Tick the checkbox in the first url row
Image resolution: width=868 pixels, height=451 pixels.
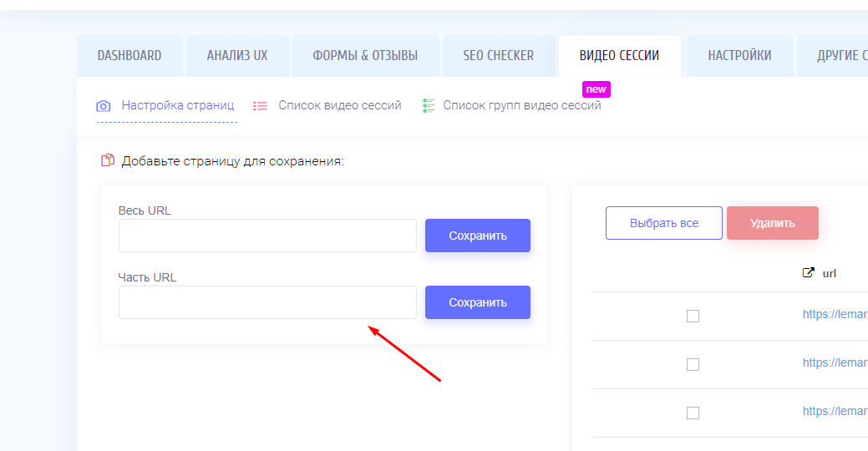(693, 316)
